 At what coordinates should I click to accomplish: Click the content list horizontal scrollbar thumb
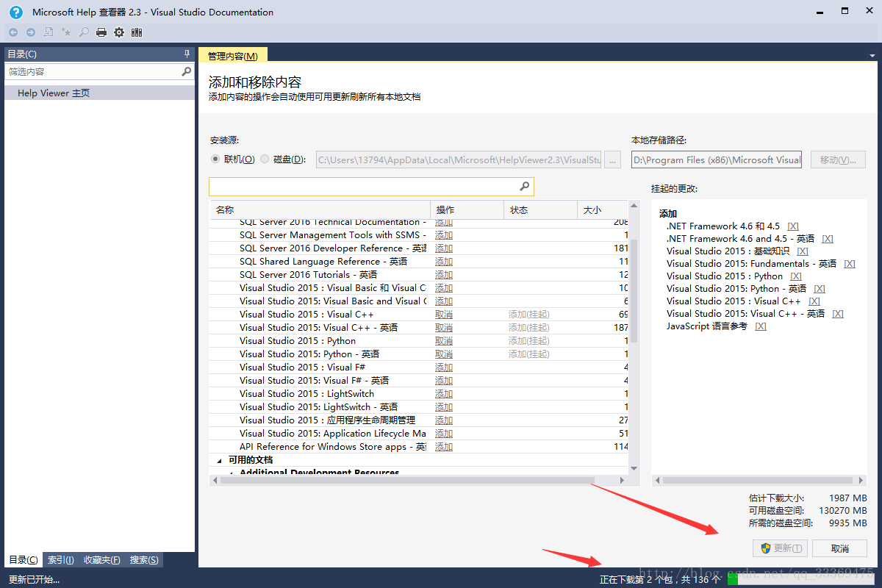pyautogui.click(x=406, y=480)
